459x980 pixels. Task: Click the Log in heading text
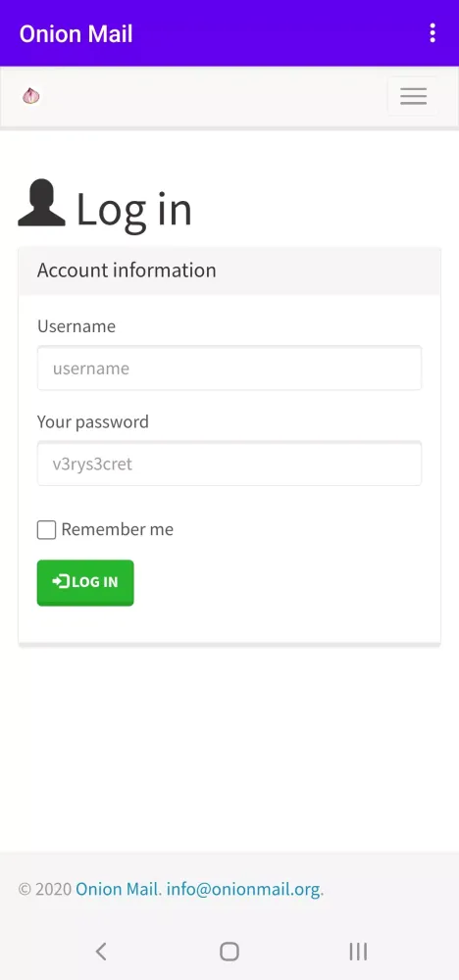pos(133,210)
